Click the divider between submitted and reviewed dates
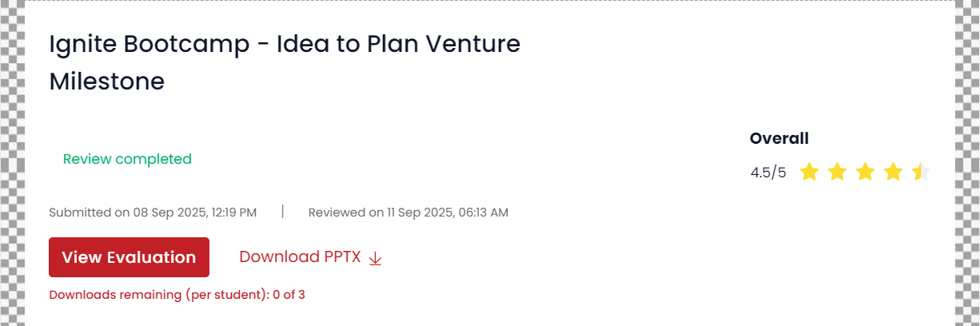The height and width of the screenshot is (326, 980). tap(282, 212)
